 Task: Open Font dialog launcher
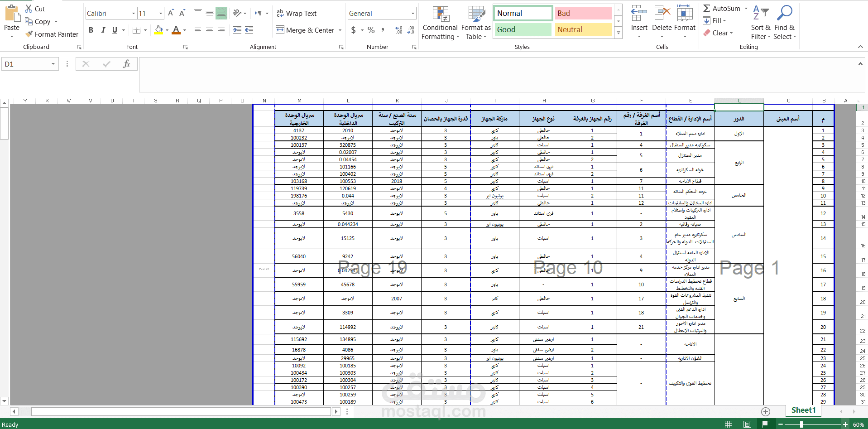(x=185, y=47)
